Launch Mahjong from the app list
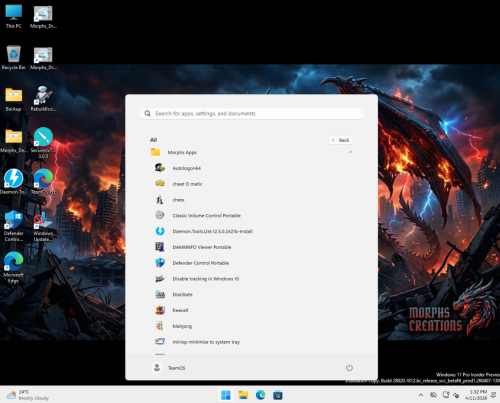Viewport: 500px width, 403px height. pyautogui.click(x=252, y=326)
